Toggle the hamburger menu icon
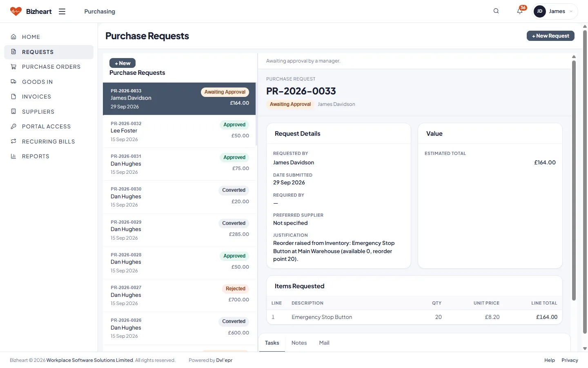This screenshot has height=368, width=588. (62, 11)
